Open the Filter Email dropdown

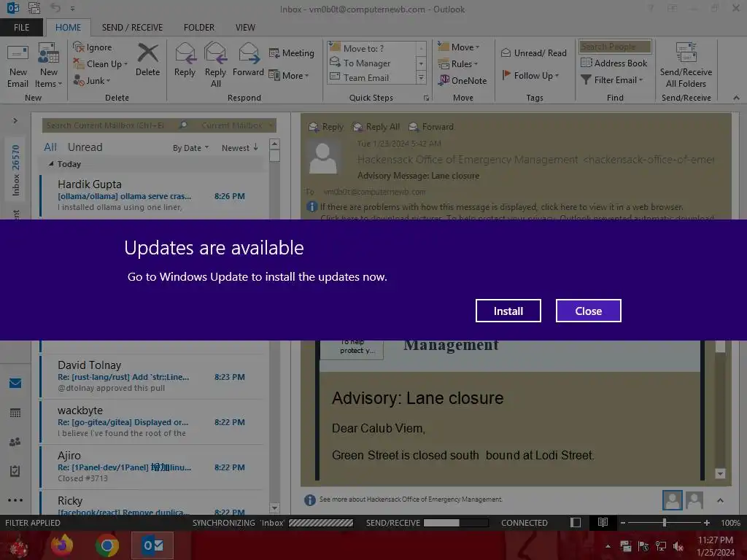[612, 80]
